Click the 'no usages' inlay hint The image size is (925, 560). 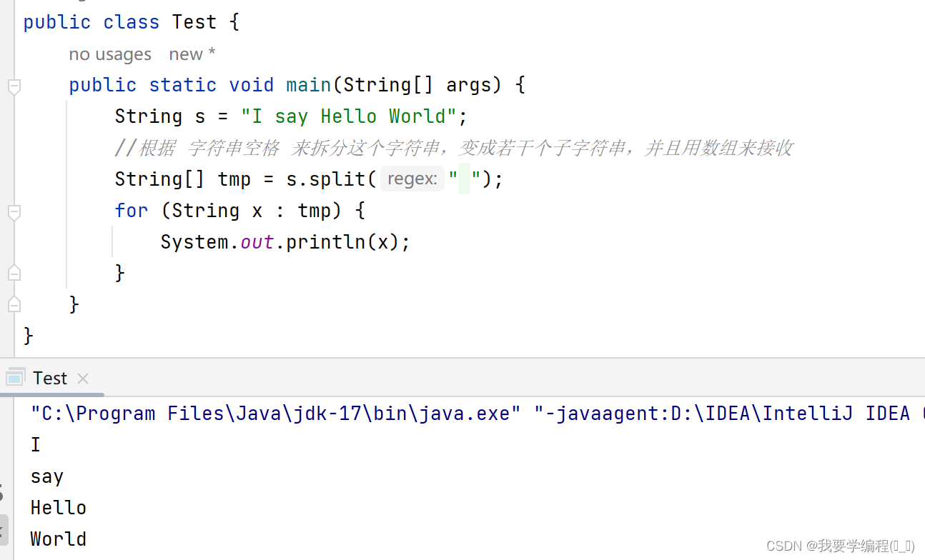click(110, 54)
